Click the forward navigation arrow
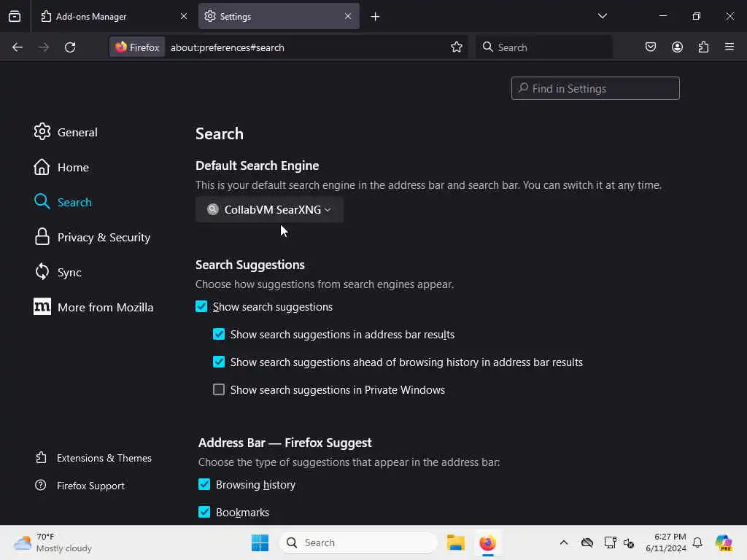 point(44,47)
